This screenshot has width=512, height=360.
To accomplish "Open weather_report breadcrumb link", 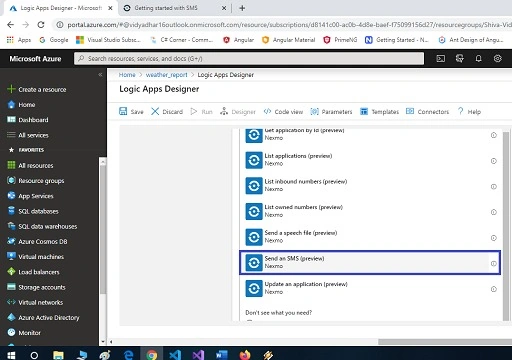I will (x=167, y=75).
